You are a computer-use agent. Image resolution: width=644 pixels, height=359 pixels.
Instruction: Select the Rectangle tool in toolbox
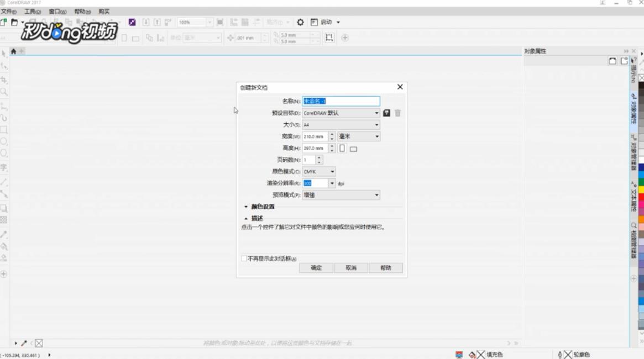coord(4,130)
